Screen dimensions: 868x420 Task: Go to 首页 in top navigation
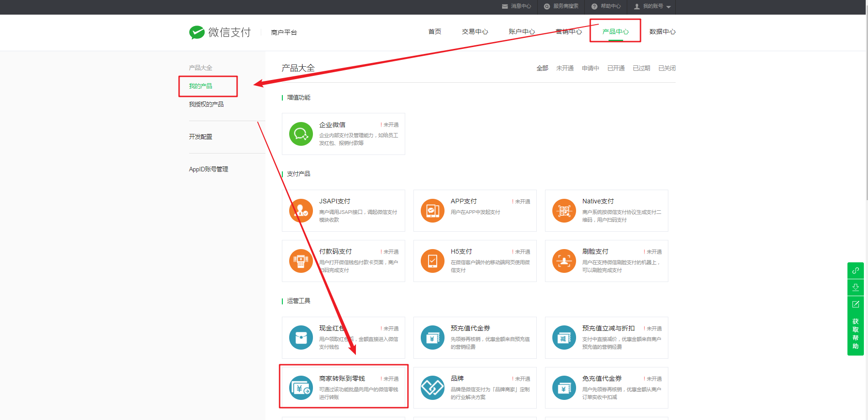tap(435, 32)
